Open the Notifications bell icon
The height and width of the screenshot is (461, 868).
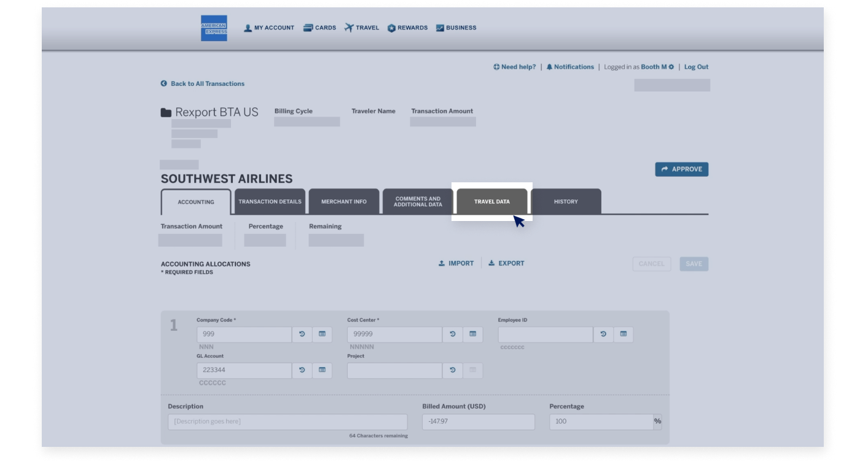click(550, 66)
